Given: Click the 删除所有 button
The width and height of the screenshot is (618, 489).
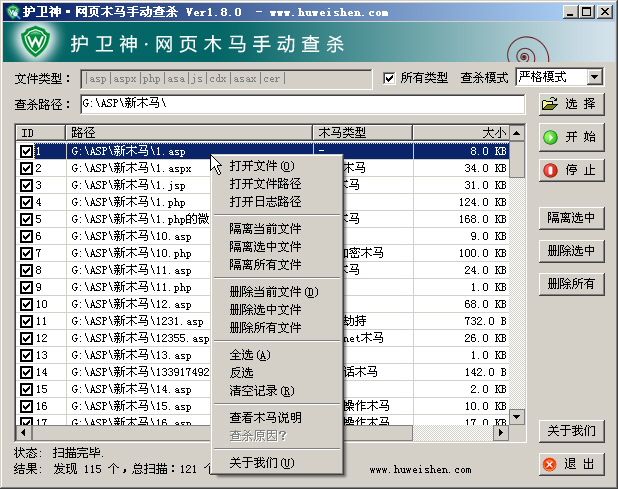Looking at the screenshot, I should [571, 283].
